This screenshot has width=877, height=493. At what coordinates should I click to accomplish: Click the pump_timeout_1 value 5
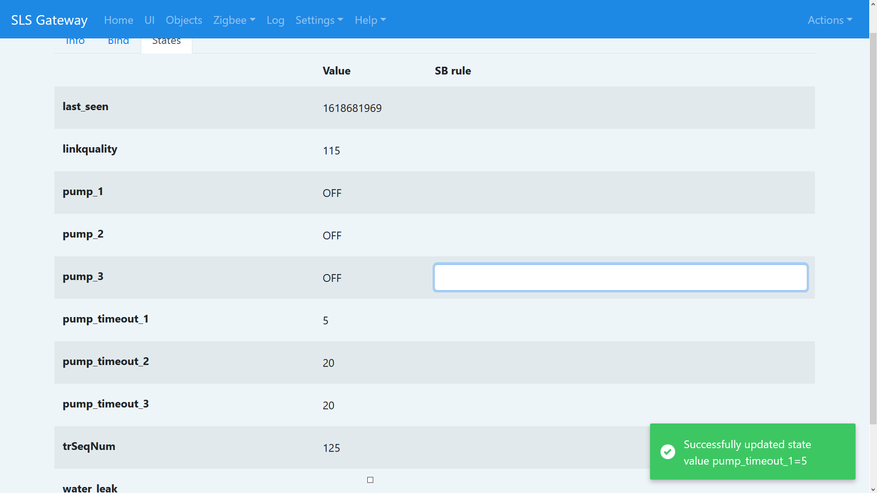326,321
